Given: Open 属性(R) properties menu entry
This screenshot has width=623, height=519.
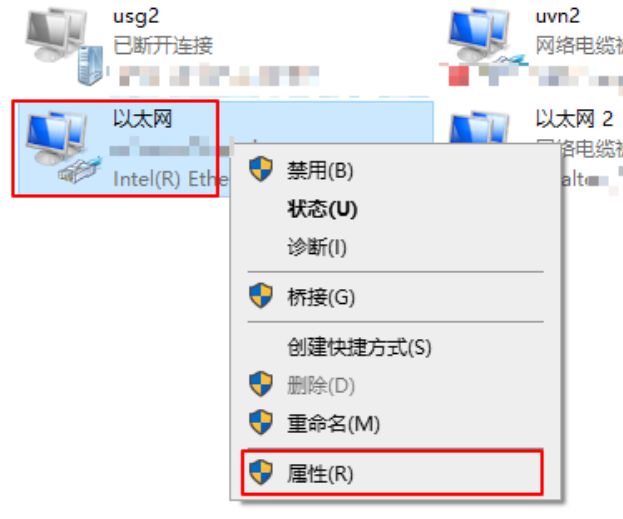Looking at the screenshot, I should (320, 473).
